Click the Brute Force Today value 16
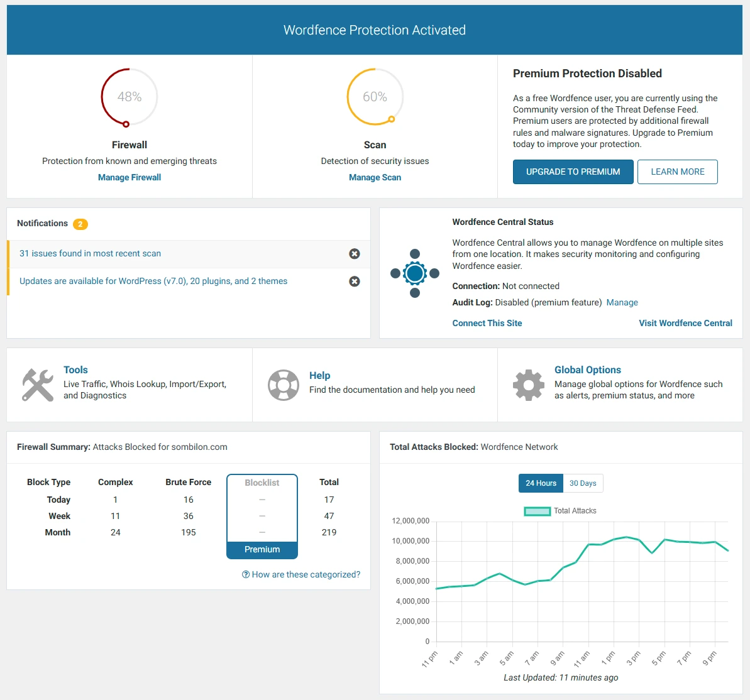The image size is (750, 700). coord(189,500)
